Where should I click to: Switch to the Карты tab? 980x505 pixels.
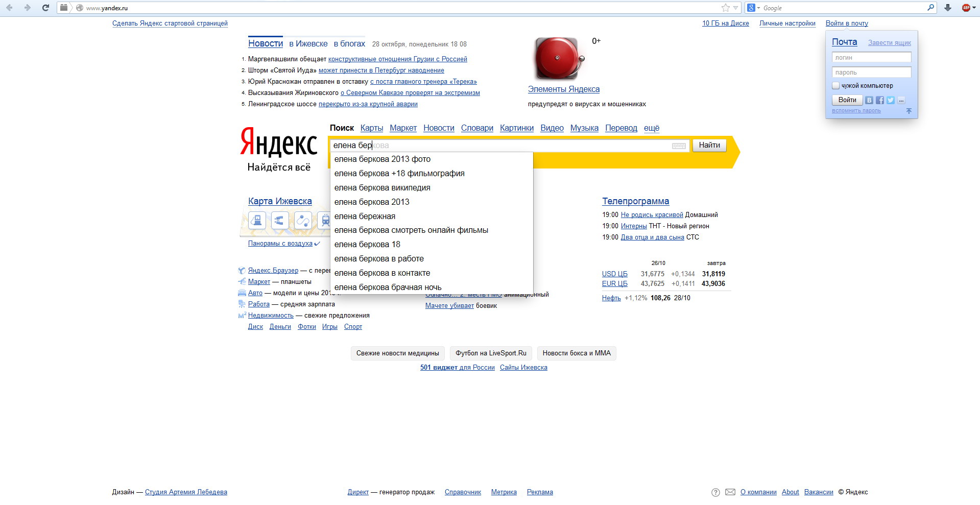click(372, 128)
